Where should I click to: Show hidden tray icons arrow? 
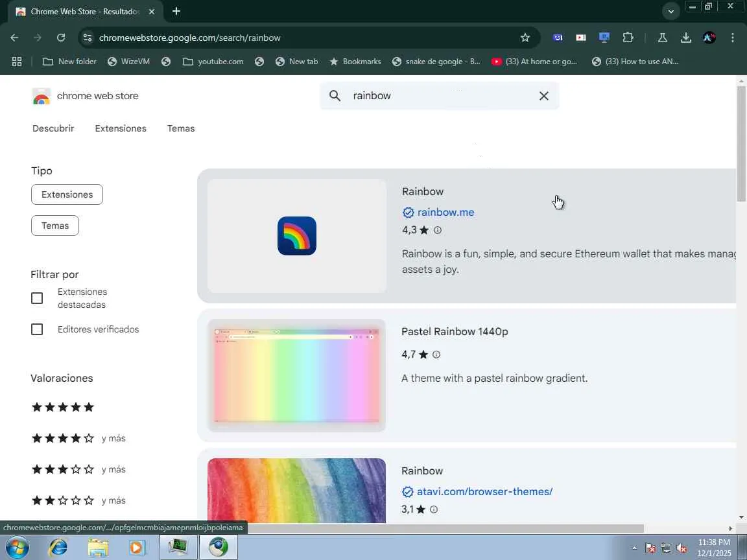click(x=634, y=548)
